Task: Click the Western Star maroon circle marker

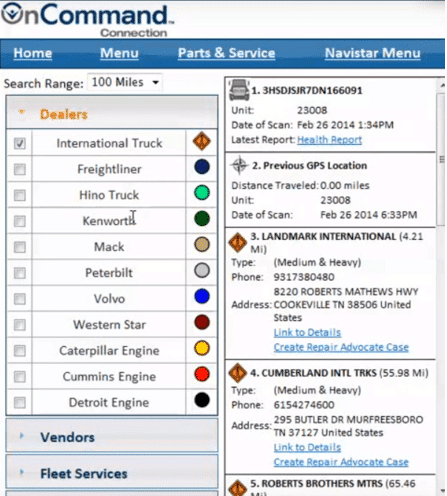Action: (202, 322)
